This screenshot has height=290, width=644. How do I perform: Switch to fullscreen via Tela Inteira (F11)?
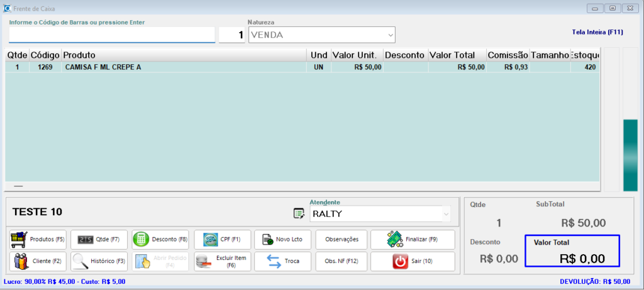(597, 31)
